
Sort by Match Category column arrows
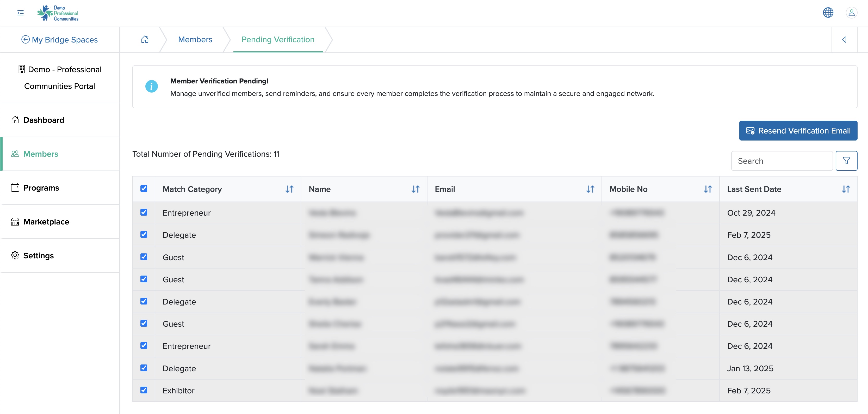(289, 189)
